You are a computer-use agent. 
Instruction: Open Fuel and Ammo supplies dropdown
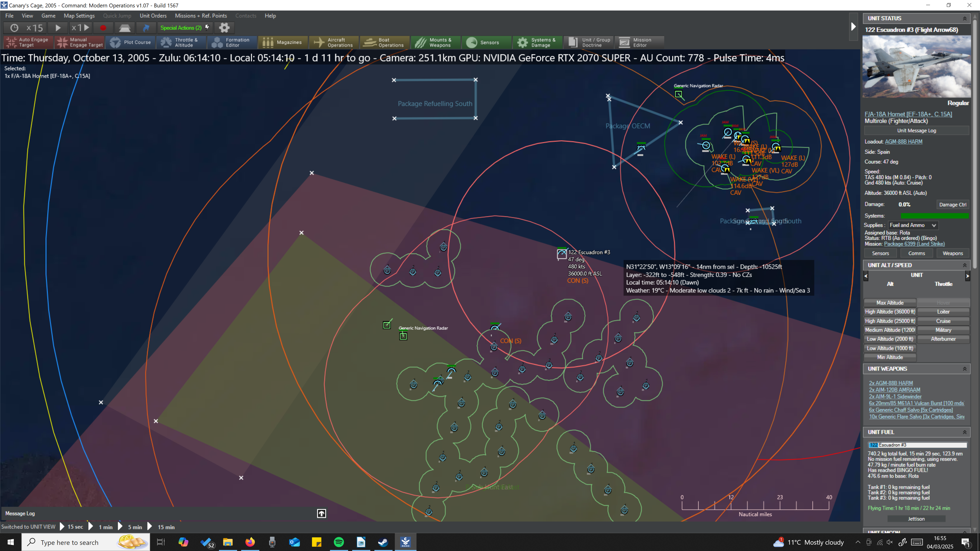[913, 225]
